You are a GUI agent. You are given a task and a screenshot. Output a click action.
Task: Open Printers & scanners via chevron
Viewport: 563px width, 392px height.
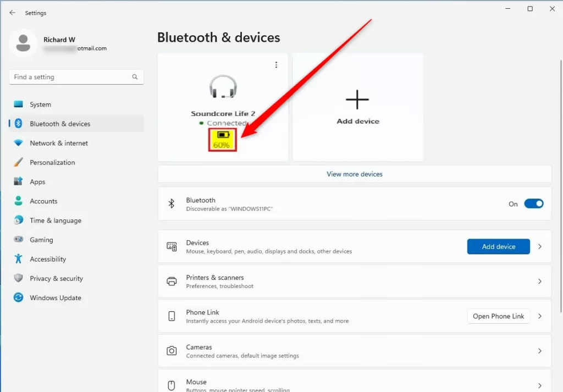click(540, 281)
